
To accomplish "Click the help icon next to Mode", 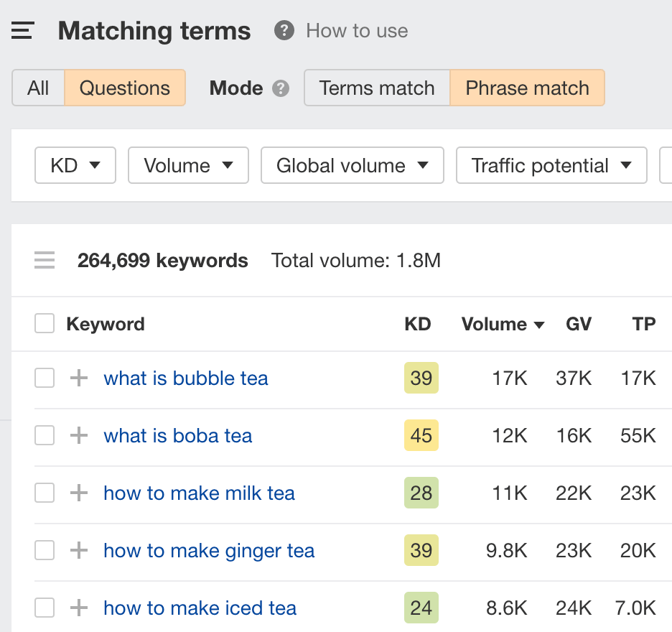I will 281,88.
